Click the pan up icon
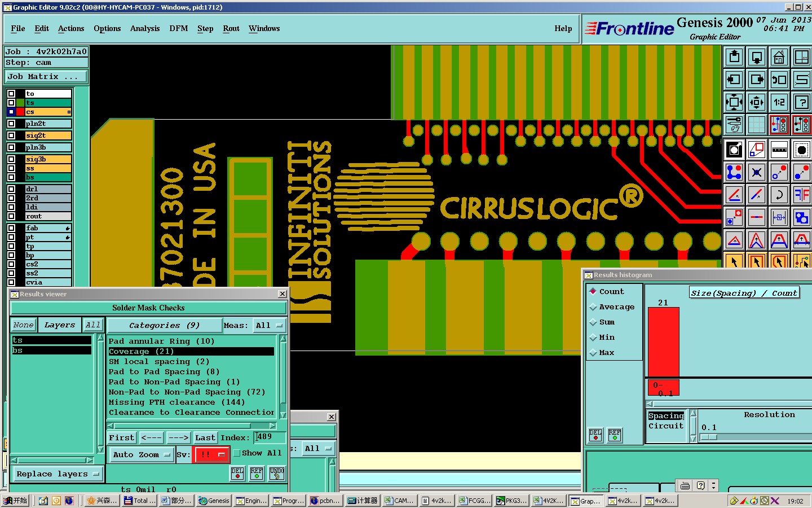Image resolution: width=812 pixels, height=508 pixels. [734, 57]
